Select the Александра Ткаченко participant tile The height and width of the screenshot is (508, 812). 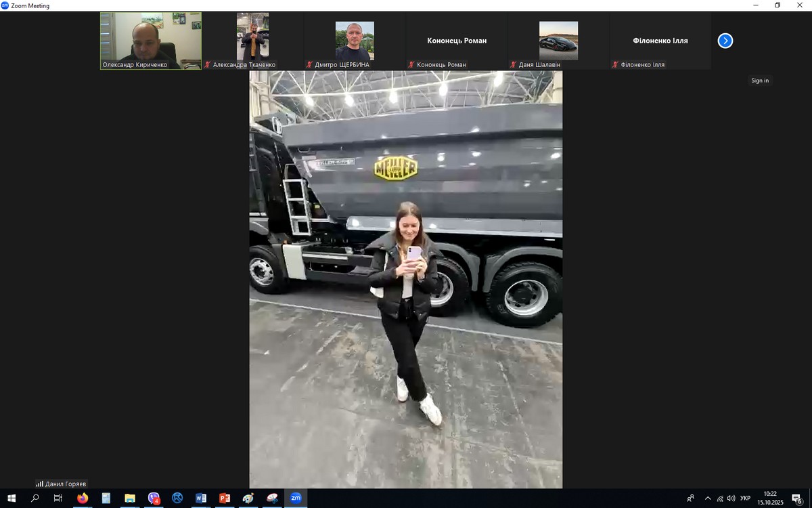point(252,41)
